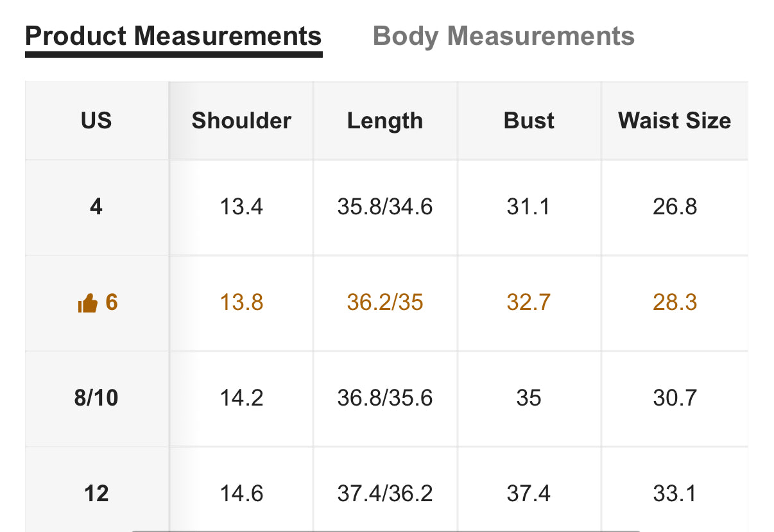
Task: Click the Bust column header
Action: 529,121
